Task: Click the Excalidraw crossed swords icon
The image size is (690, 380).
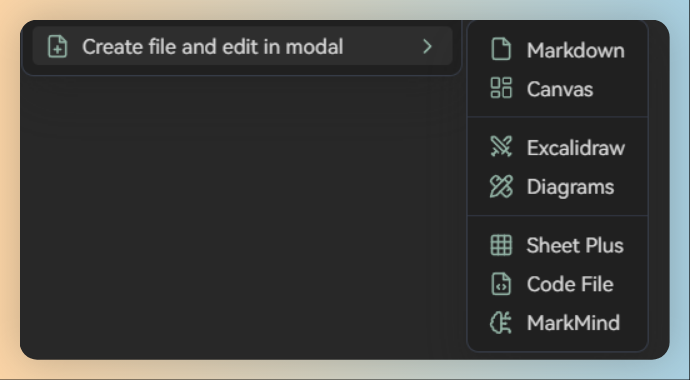Action: click(x=501, y=146)
